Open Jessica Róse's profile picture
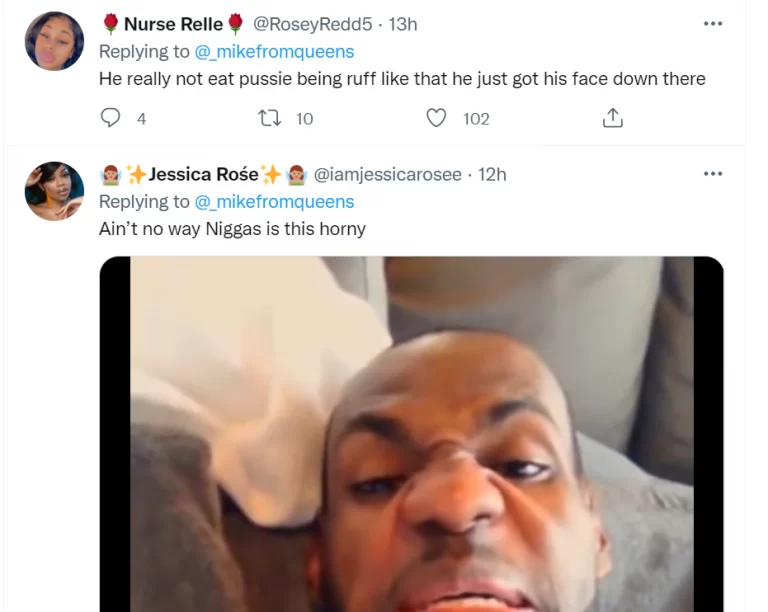768x612 pixels. point(54,191)
